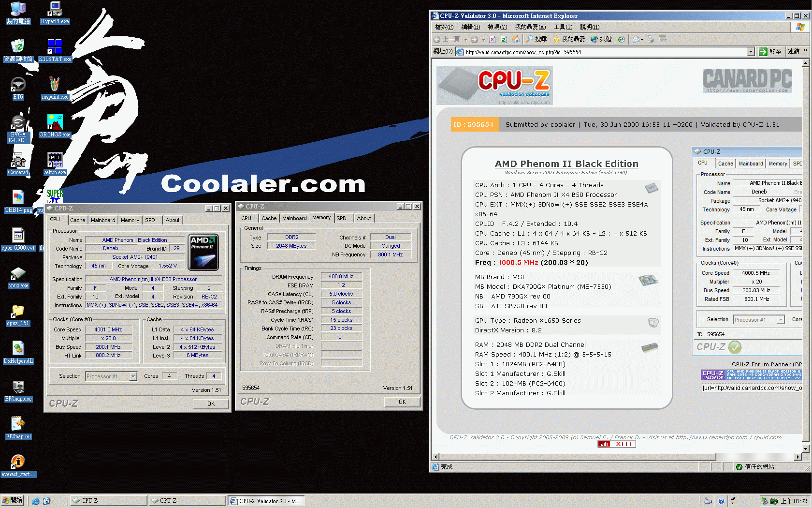
Task: Click OK in the CPU-Z Memory window
Action: pyautogui.click(x=402, y=402)
